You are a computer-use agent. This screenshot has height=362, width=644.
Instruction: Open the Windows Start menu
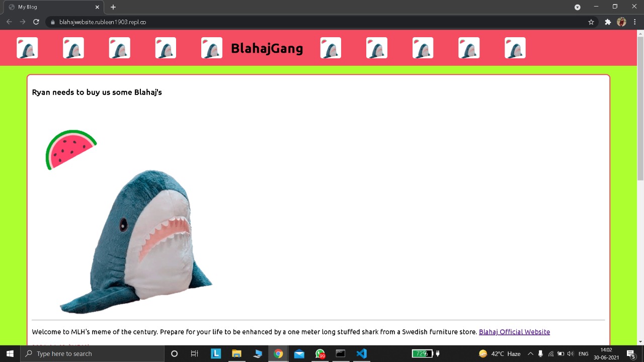tap(10, 353)
